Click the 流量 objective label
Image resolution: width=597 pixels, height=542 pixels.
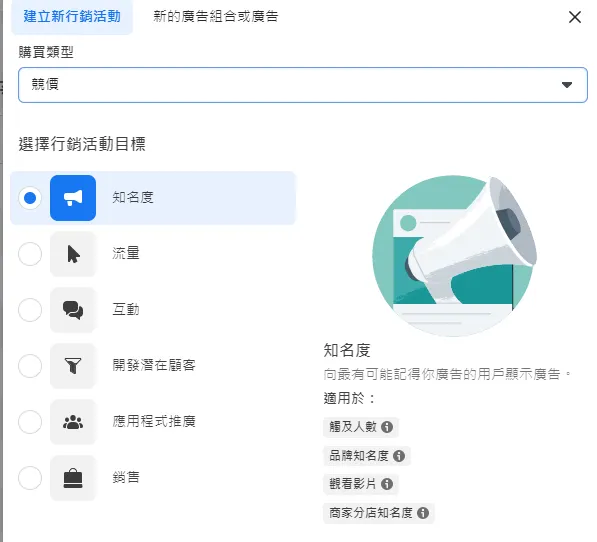coord(126,253)
